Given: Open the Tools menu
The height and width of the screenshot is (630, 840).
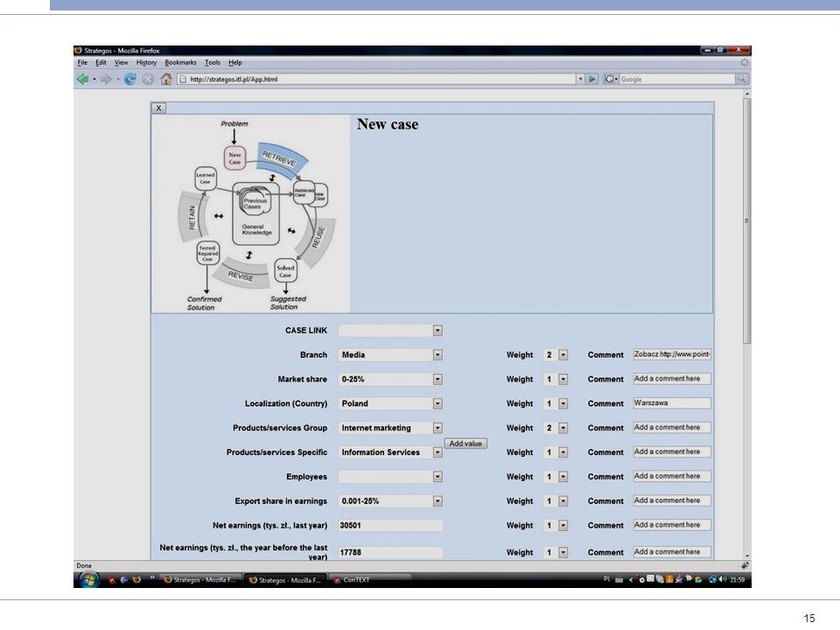Looking at the screenshot, I should coord(212,63).
